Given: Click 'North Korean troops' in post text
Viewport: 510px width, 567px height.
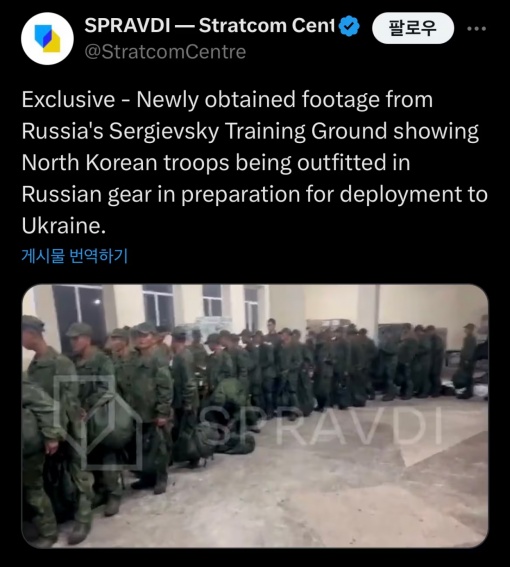Looking at the screenshot, I should point(126,163).
